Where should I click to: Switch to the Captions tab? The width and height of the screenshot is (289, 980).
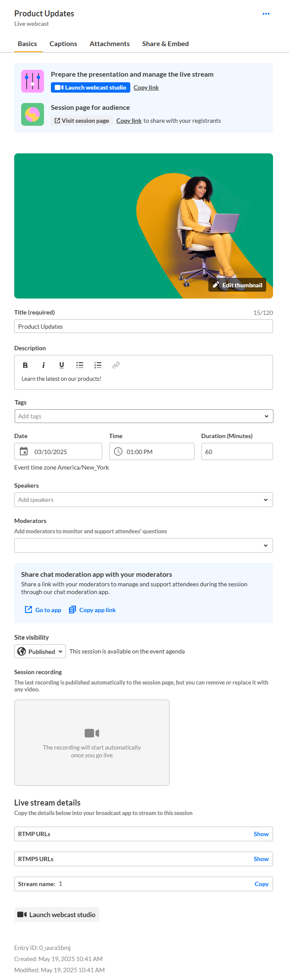63,44
